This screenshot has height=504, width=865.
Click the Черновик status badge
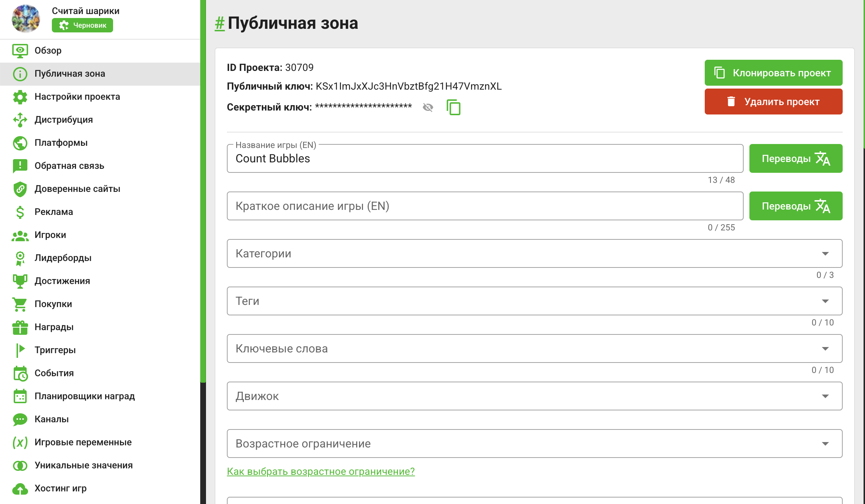(x=82, y=25)
